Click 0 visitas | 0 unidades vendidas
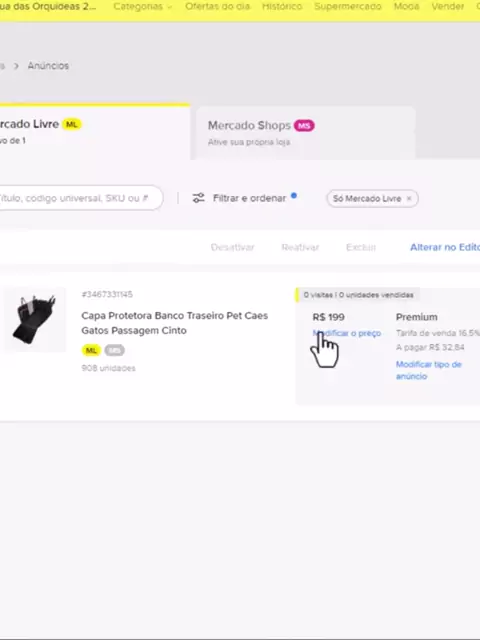This screenshot has width=480, height=640. tap(358, 295)
